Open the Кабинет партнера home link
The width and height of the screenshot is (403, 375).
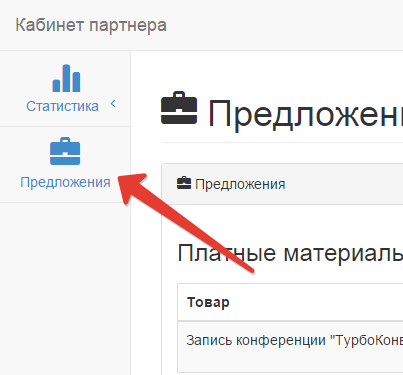pos(91,25)
